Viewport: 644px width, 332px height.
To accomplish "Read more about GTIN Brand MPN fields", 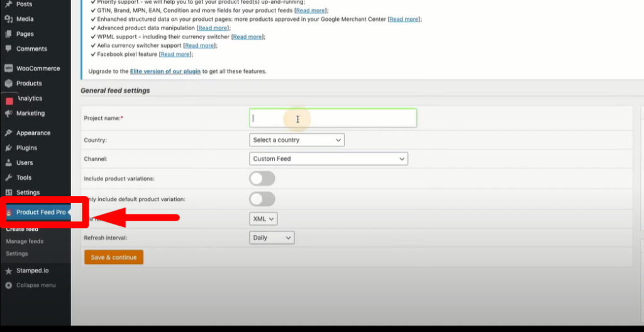I will tap(311, 10).
